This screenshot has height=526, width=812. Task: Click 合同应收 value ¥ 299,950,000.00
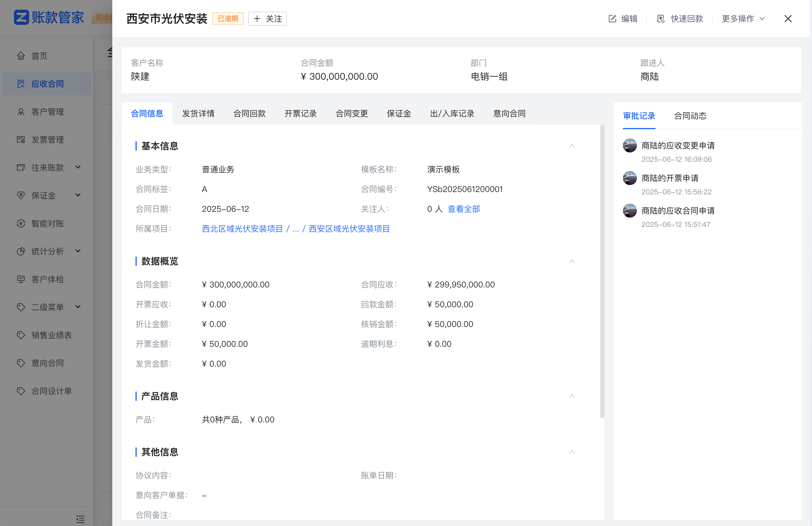[461, 285]
